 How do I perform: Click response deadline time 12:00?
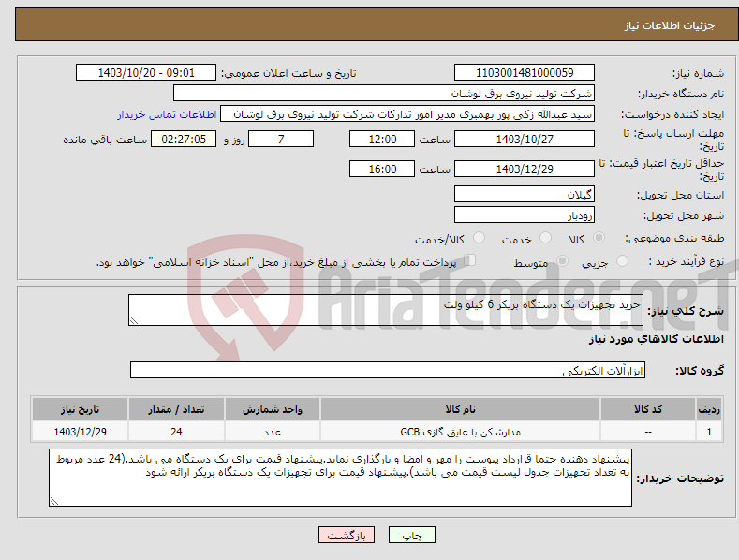[382, 139]
